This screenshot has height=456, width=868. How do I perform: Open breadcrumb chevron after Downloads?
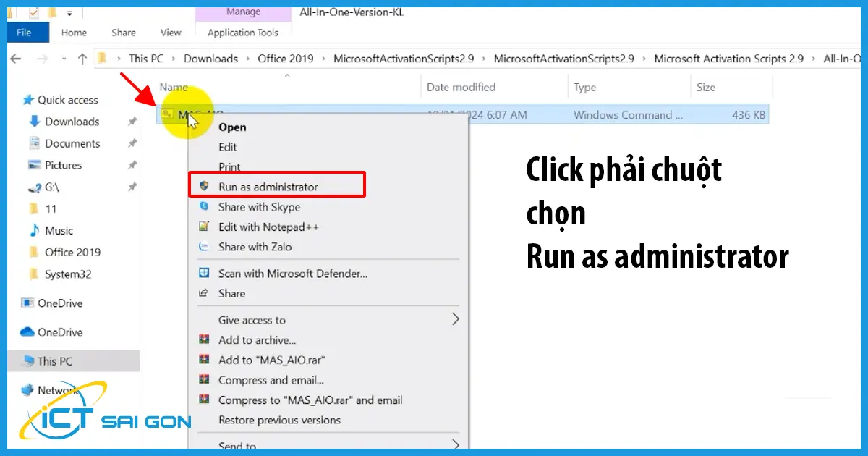pos(248,59)
